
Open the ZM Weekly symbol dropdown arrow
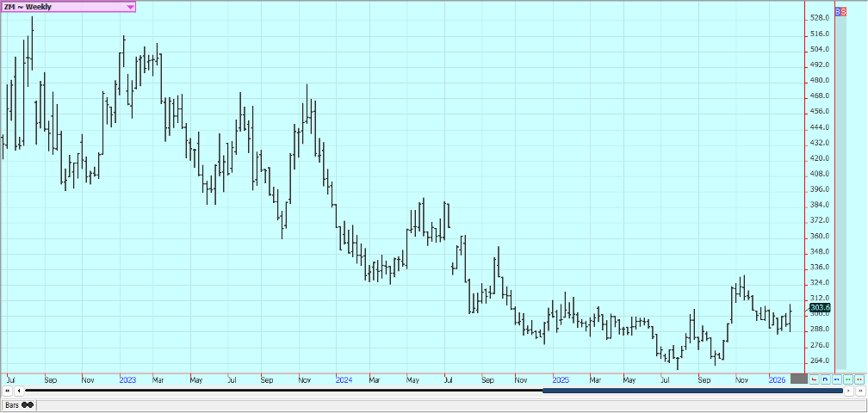[x=130, y=7]
